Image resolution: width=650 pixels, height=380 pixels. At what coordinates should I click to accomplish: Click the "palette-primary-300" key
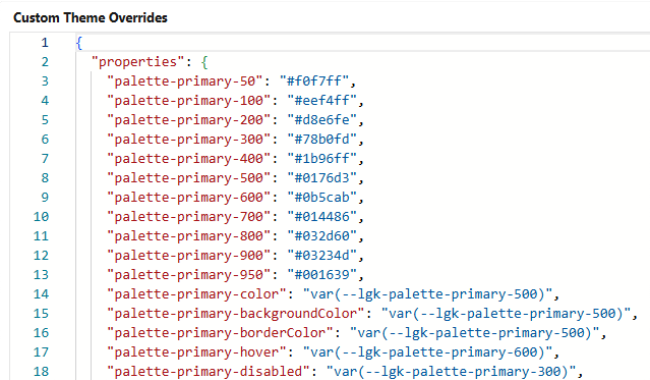pos(189,139)
